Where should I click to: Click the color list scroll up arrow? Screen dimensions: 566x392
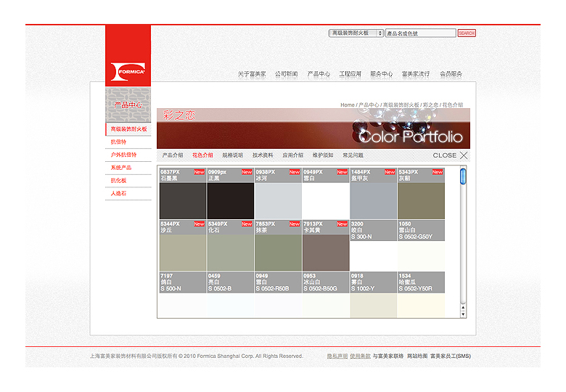click(463, 308)
